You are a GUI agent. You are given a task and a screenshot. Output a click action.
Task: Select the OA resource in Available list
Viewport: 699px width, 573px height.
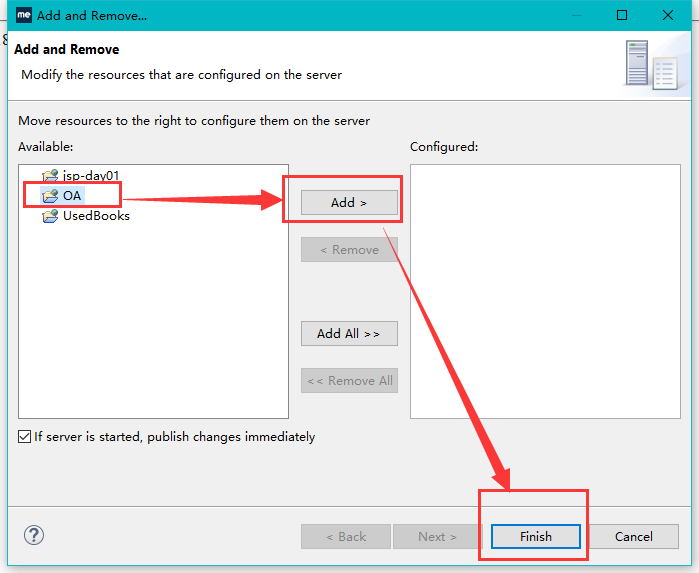tap(72, 195)
